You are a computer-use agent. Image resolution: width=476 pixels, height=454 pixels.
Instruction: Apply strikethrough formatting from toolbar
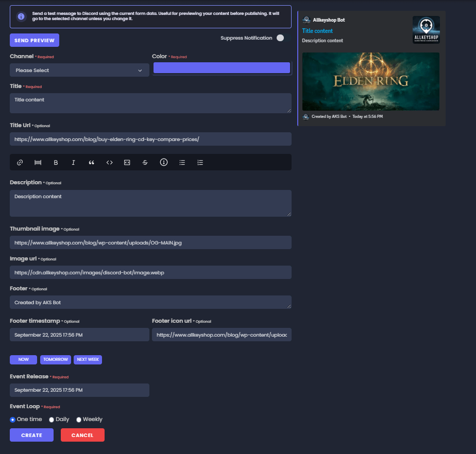pyautogui.click(x=145, y=162)
